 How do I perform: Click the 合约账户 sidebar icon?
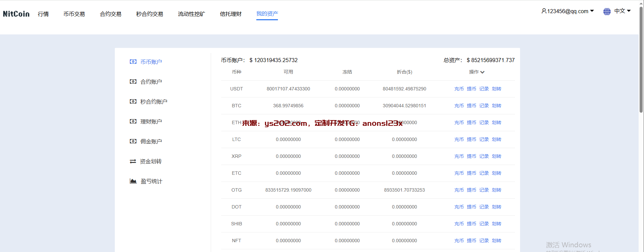[133, 82]
